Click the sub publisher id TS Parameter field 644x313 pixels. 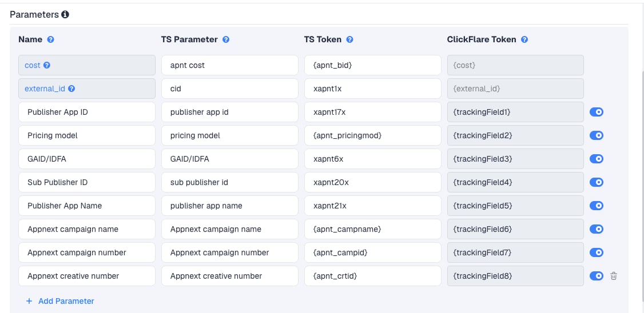pos(230,182)
